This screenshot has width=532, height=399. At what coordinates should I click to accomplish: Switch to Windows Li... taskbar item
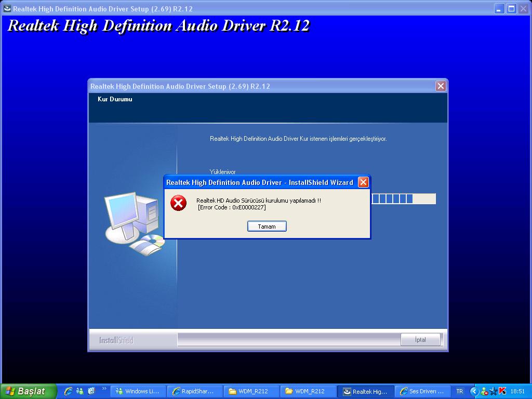pyautogui.click(x=138, y=391)
